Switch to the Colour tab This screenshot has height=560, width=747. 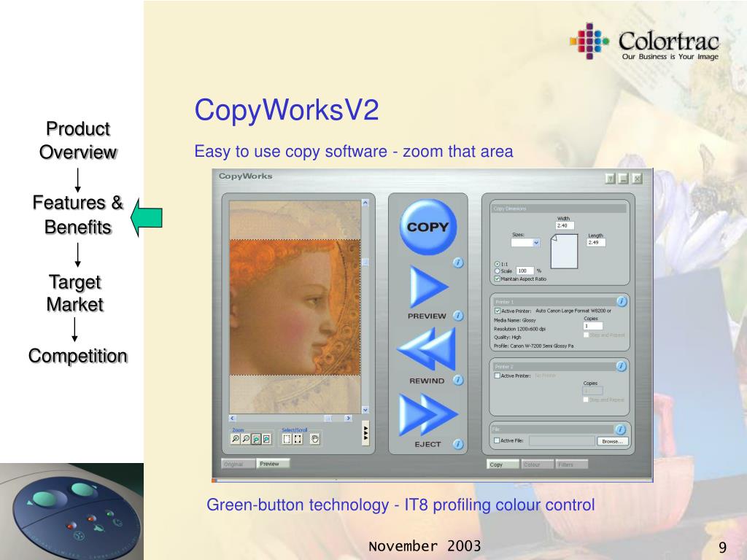[538, 464]
